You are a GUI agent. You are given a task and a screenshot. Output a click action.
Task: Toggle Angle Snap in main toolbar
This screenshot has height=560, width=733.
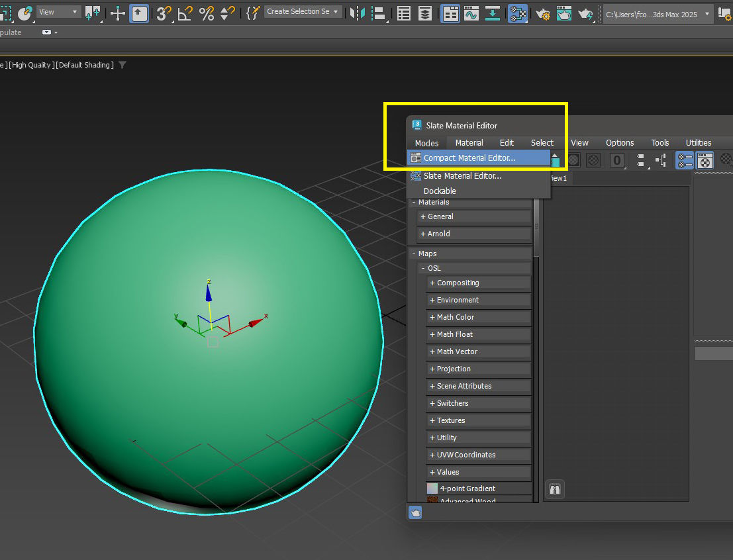pyautogui.click(x=185, y=13)
